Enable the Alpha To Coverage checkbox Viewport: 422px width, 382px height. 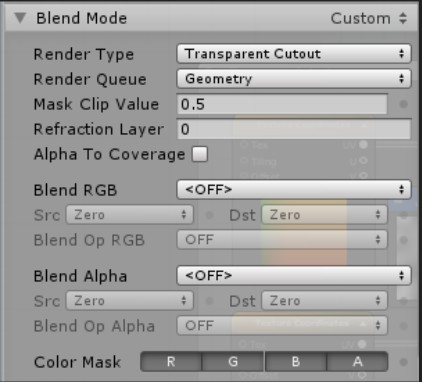point(200,154)
